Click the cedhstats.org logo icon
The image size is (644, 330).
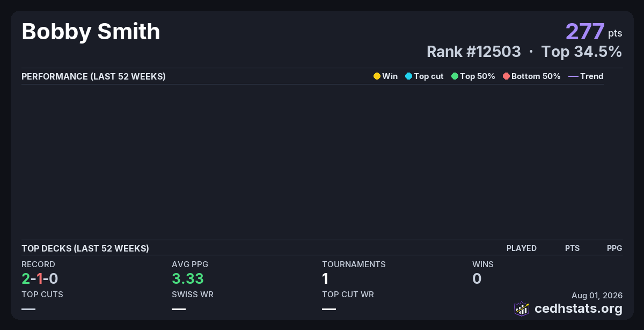coord(522,309)
